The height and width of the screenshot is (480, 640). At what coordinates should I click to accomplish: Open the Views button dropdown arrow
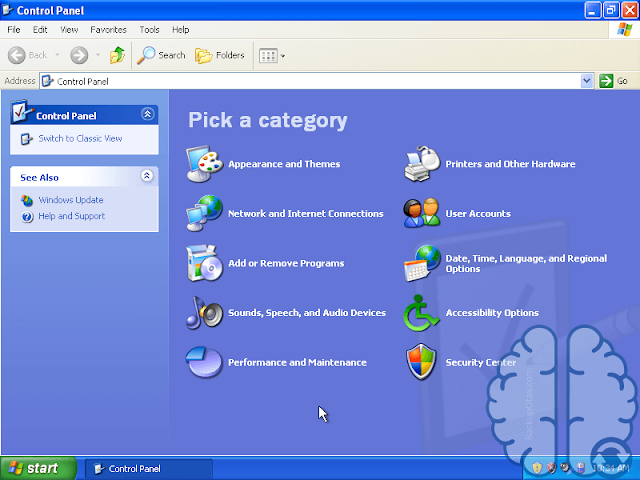pos(282,56)
